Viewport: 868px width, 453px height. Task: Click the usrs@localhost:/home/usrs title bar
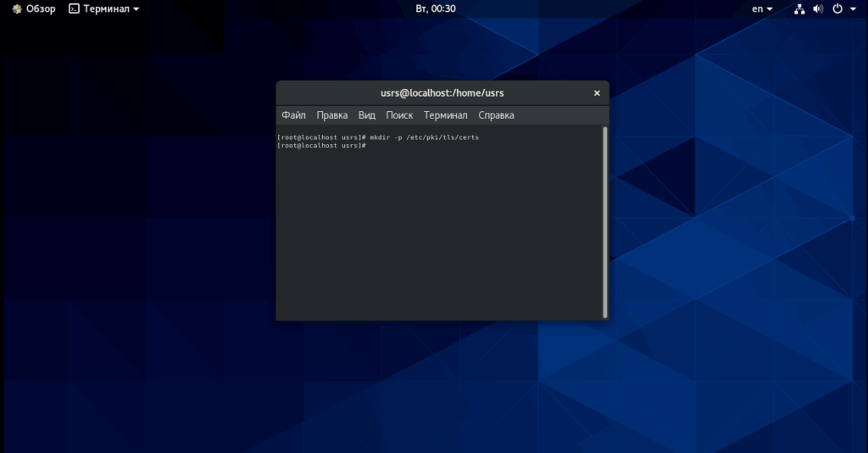[442, 93]
